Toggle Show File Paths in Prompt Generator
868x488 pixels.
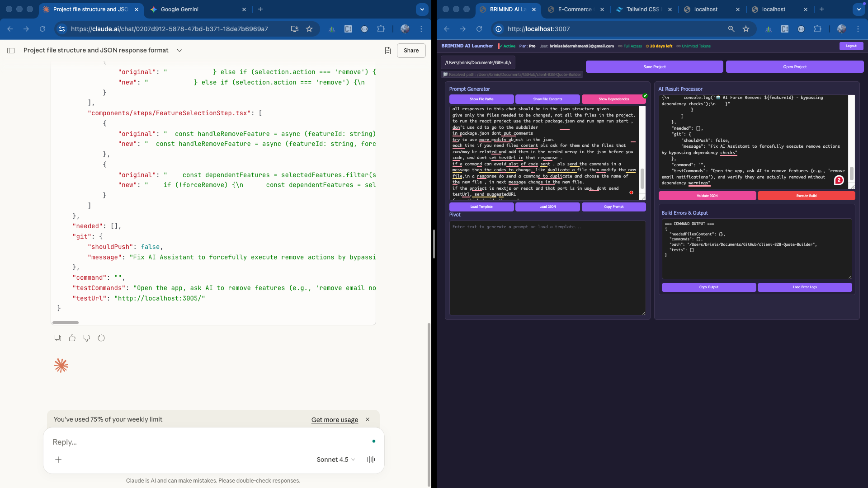[481, 99]
